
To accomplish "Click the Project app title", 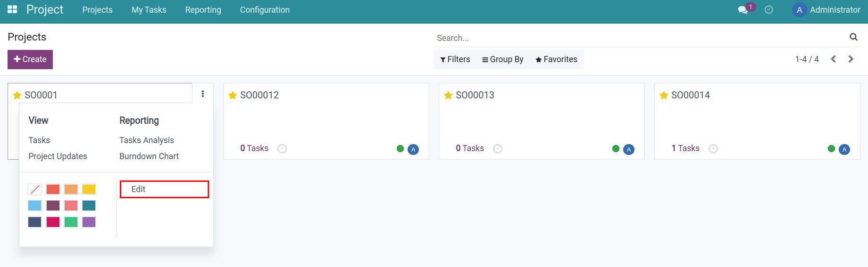I will click(45, 10).
